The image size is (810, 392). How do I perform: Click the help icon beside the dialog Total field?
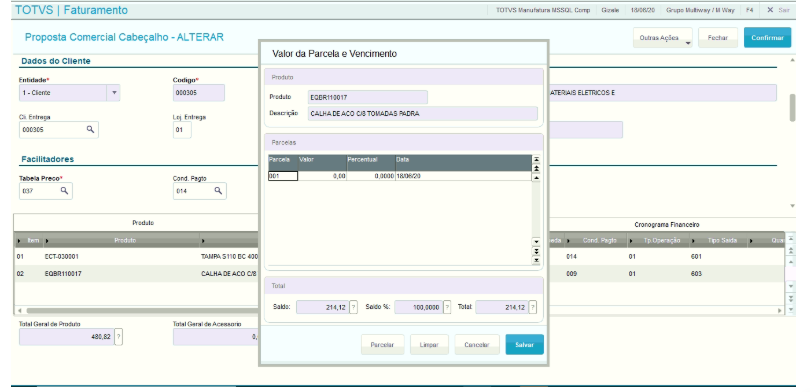tap(533, 307)
